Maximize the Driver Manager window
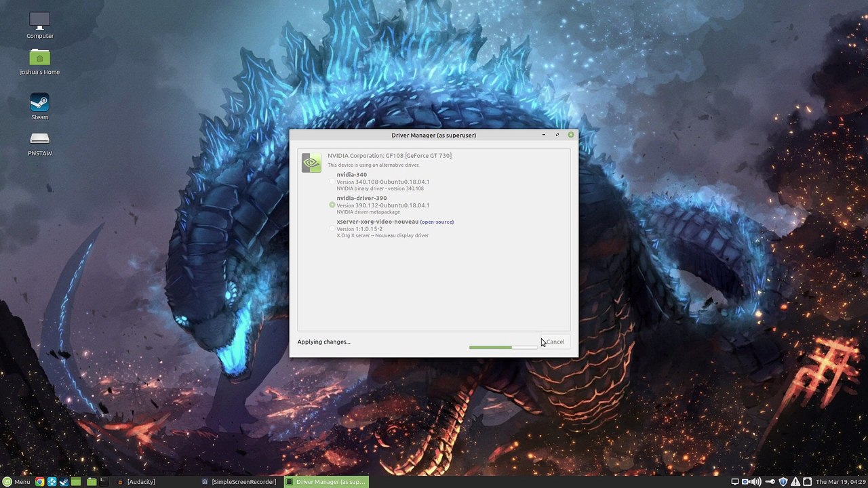Image resolution: width=868 pixels, height=488 pixels. click(557, 135)
